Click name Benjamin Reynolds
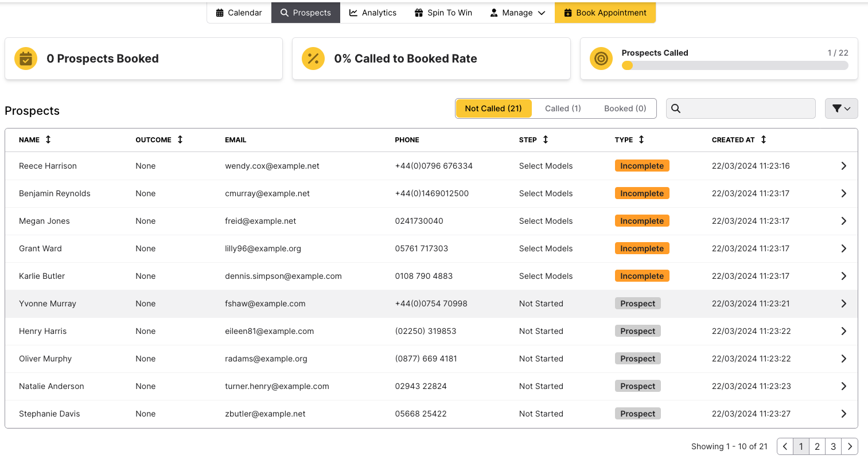Screen dimensions: 868x459 click(55, 193)
